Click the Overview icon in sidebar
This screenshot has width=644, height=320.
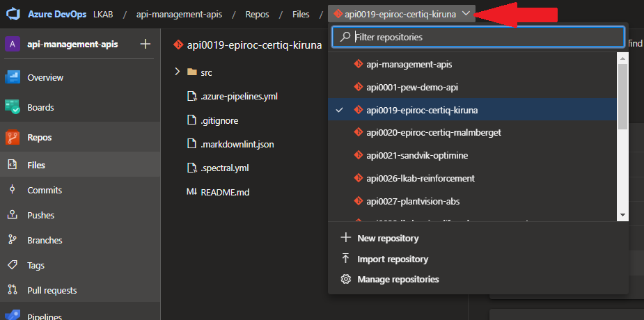coord(13,77)
